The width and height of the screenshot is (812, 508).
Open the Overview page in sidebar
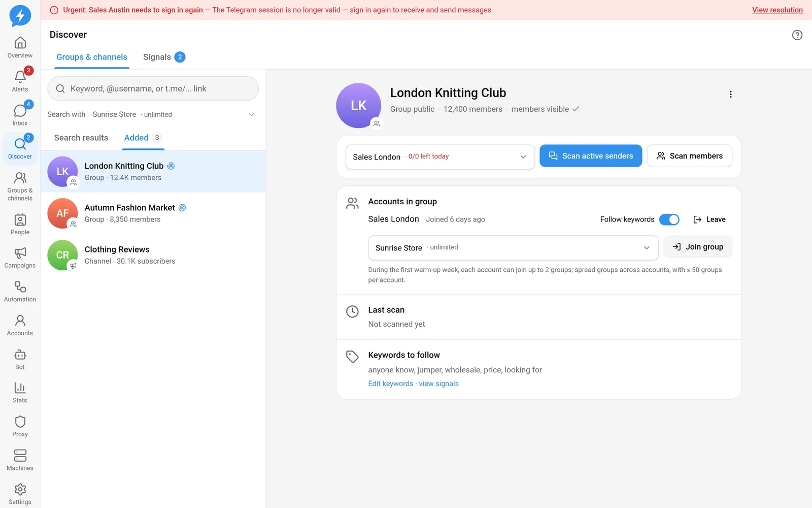[x=20, y=48]
